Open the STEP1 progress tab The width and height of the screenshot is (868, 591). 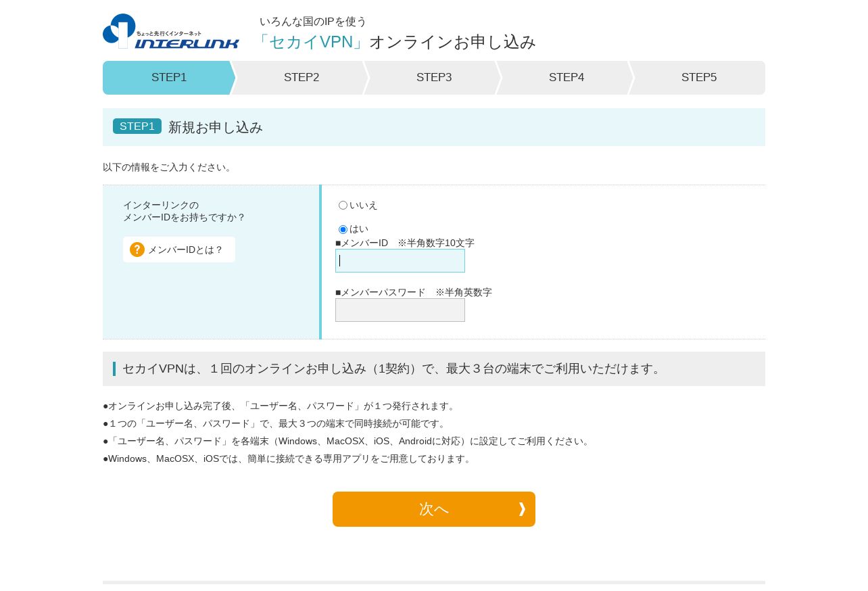pos(169,78)
